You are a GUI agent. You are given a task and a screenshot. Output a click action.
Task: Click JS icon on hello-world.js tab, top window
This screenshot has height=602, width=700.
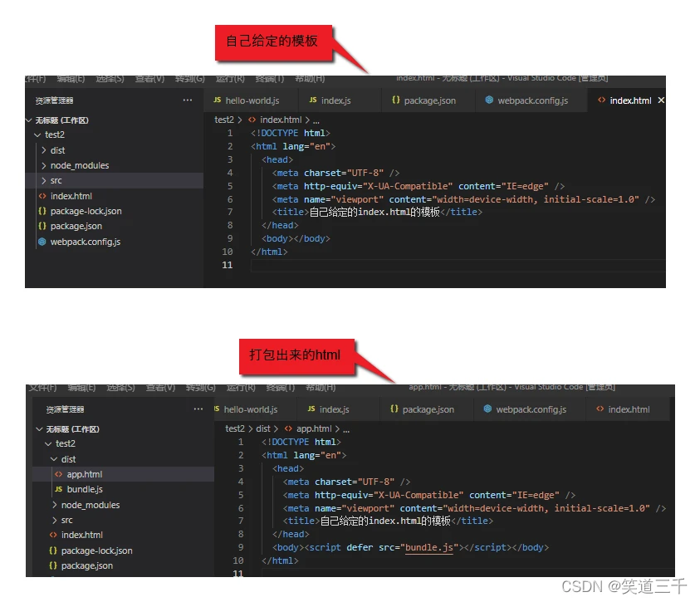pos(218,100)
